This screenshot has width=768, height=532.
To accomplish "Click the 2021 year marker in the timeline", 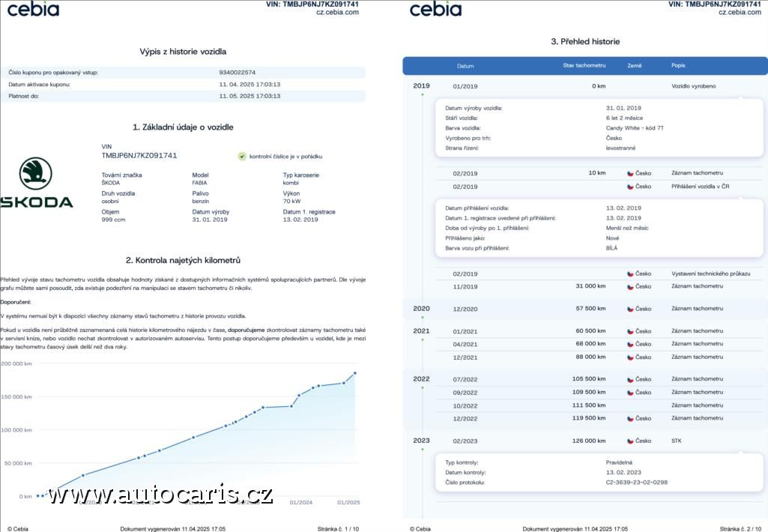I will (421, 331).
